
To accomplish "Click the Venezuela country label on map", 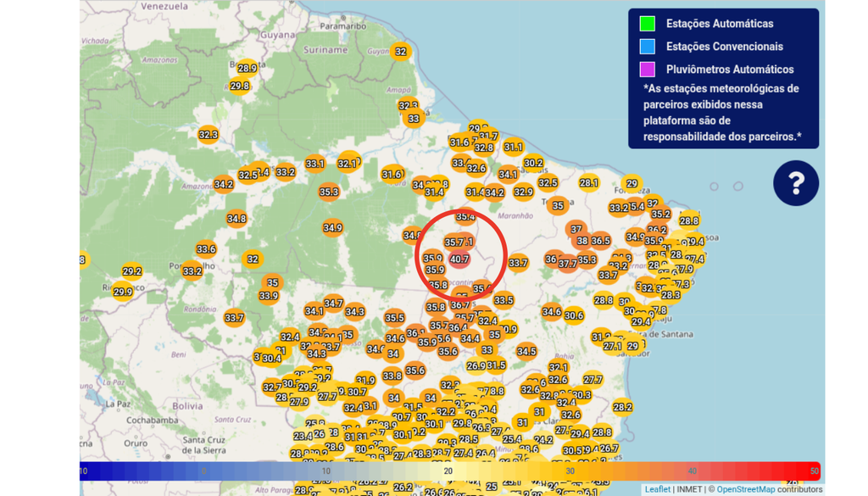I will pos(164,6).
